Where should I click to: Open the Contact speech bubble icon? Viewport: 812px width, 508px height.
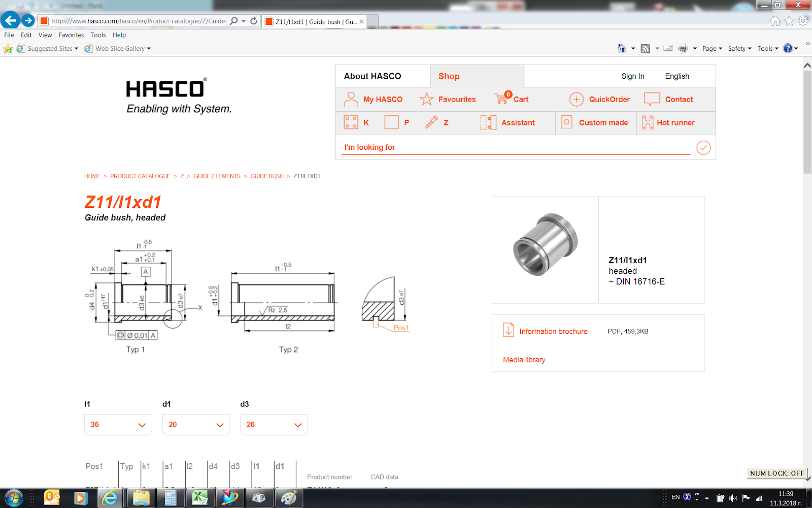tap(651, 99)
